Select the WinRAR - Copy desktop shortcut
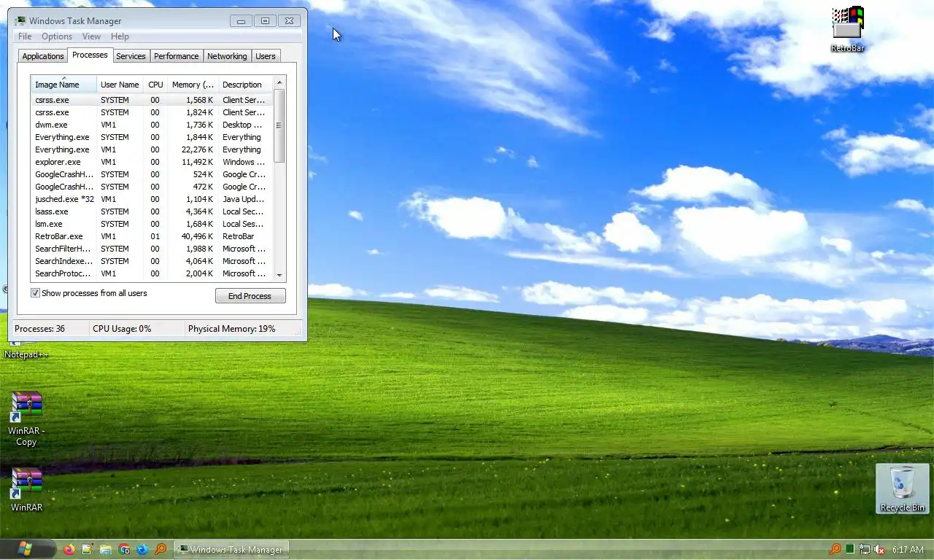This screenshot has width=934, height=560. tap(26, 419)
